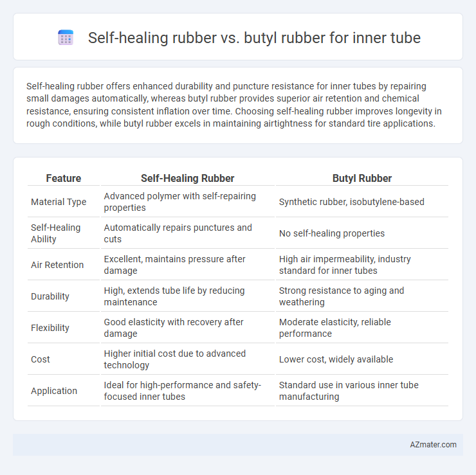Image resolution: width=476 pixels, height=475 pixels.
Task: Select the 'Self-Healing Rubber' column header
Action: [187, 178]
